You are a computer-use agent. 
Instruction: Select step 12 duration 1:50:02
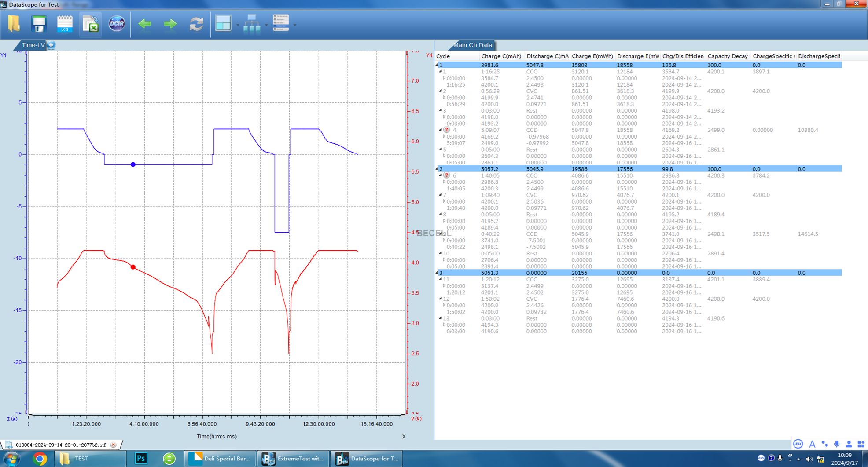click(490, 299)
